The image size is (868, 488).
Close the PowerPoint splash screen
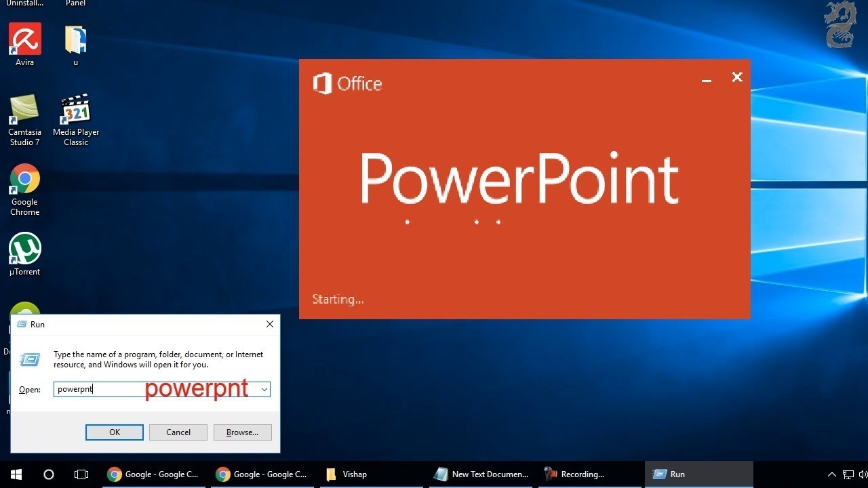pos(737,77)
